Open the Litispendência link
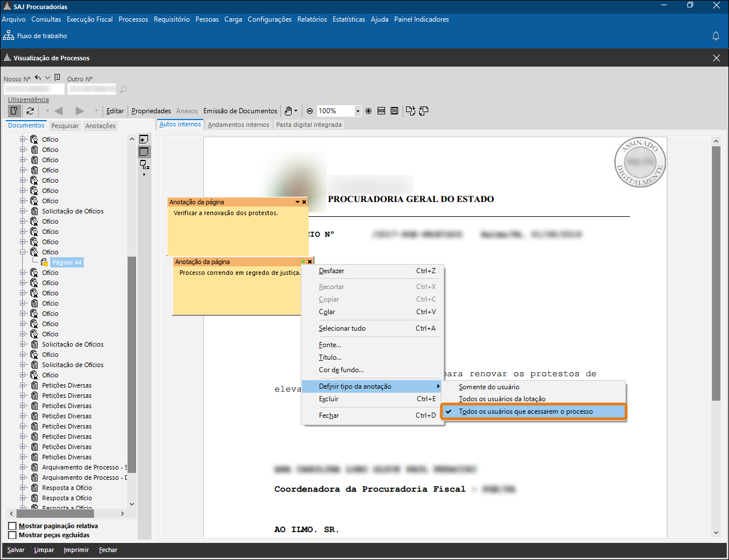The width and height of the screenshot is (729, 560). coord(28,100)
